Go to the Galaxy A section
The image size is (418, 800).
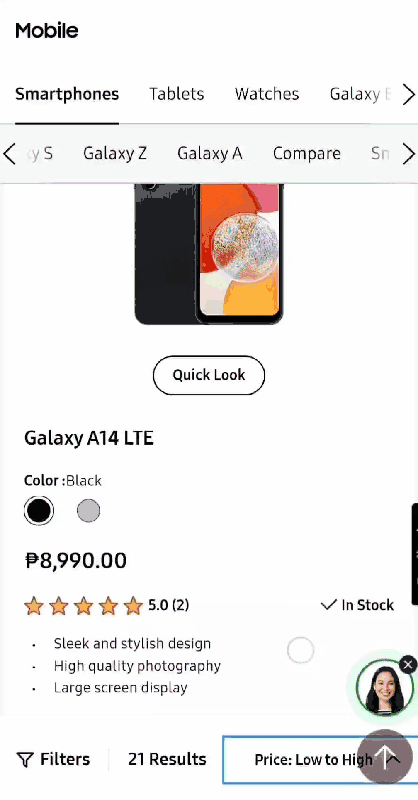click(x=210, y=154)
